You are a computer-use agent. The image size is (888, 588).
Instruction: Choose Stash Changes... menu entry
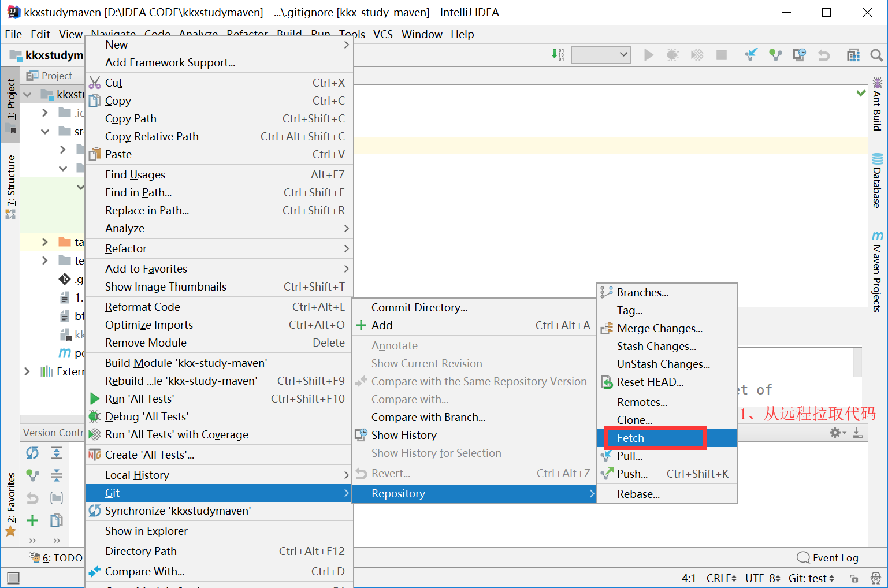pyautogui.click(x=667, y=346)
